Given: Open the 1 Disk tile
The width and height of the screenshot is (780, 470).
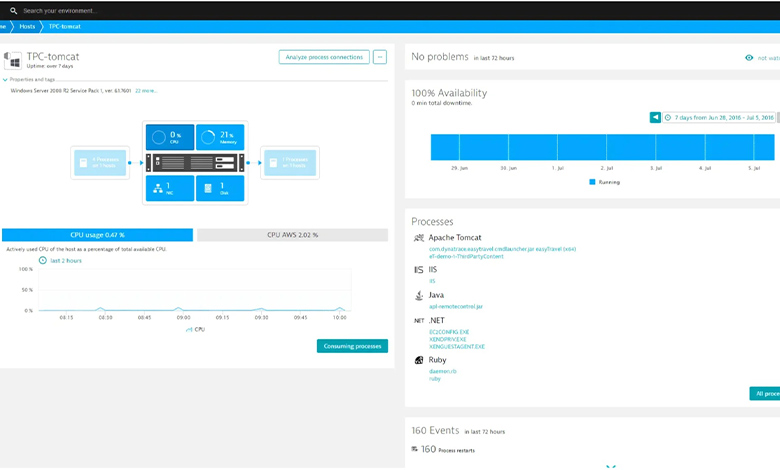Looking at the screenshot, I should tap(220, 188).
